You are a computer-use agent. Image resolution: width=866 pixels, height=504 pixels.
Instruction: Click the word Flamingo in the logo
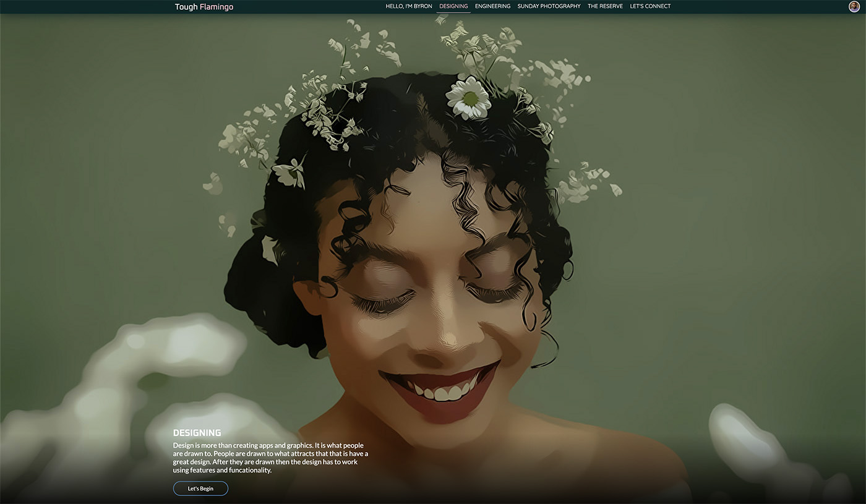[216, 7]
